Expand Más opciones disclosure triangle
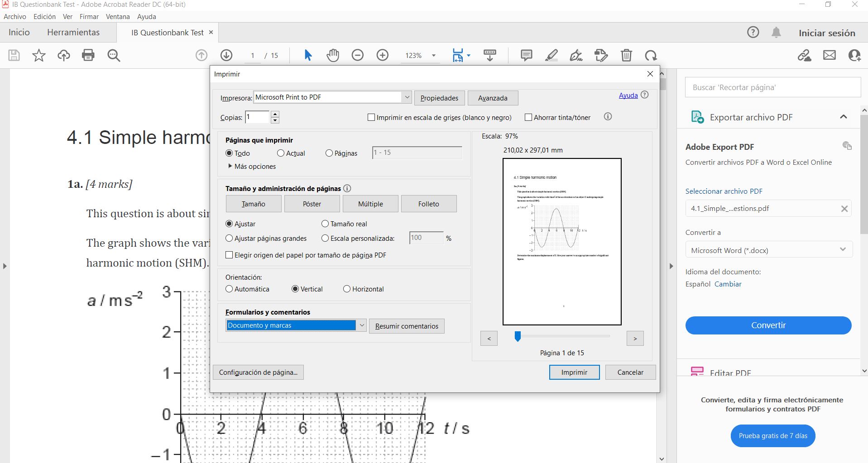868x463 pixels. [230, 166]
